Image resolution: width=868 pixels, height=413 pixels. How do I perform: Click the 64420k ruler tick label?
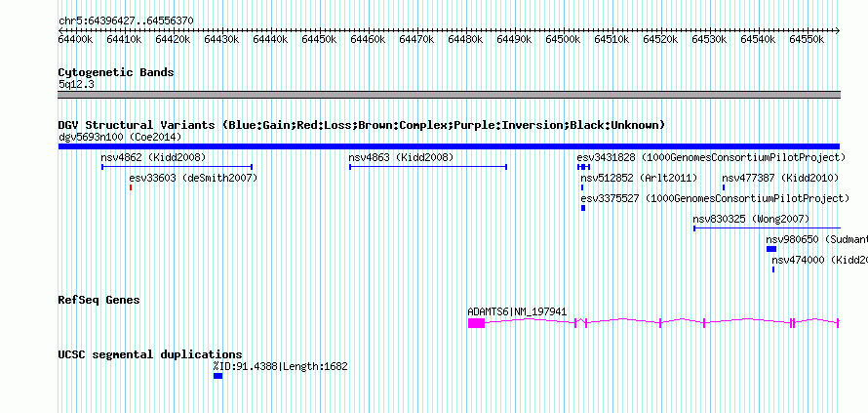(174, 39)
